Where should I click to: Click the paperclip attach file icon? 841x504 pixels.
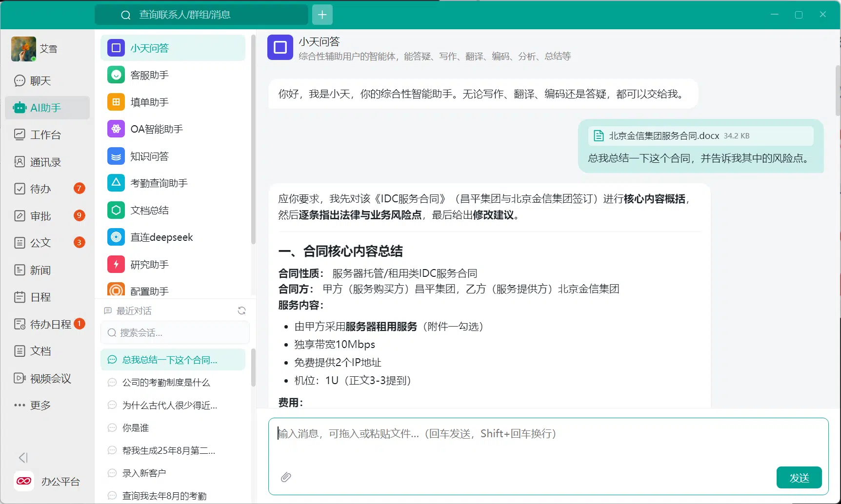[286, 477]
